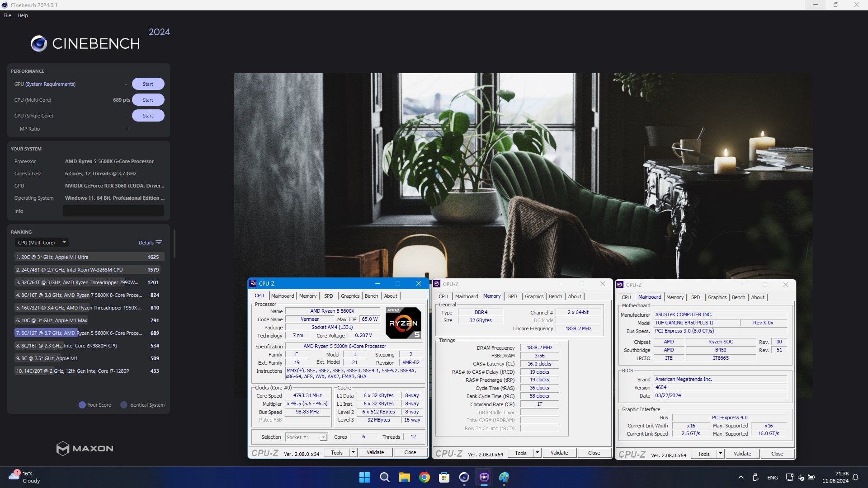Start the GPU benchmark

click(148, 84)
